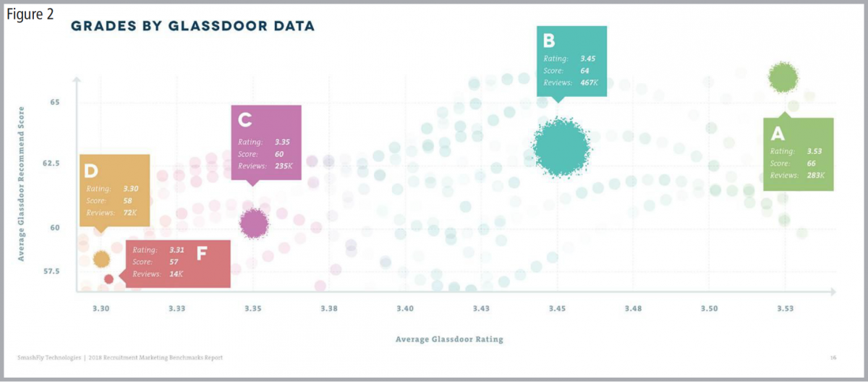Click the page number 16
The height and width of the screenshot is (382, 868).
pos(833,357)
